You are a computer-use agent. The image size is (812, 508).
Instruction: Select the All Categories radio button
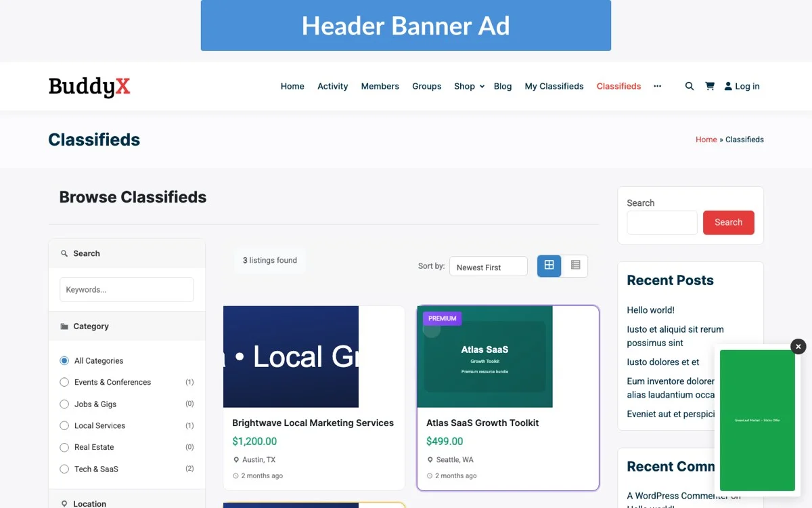(x=64, y=360)
